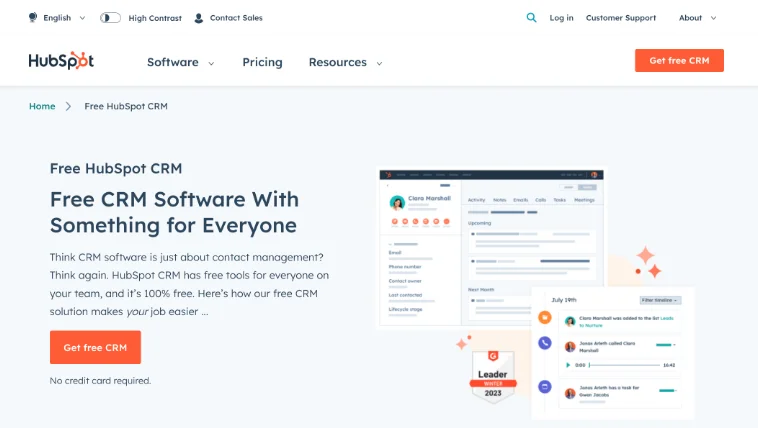This screenshot has height=428, width=758.
Task: Open the English language dropdown
Action: coord(64,18)
